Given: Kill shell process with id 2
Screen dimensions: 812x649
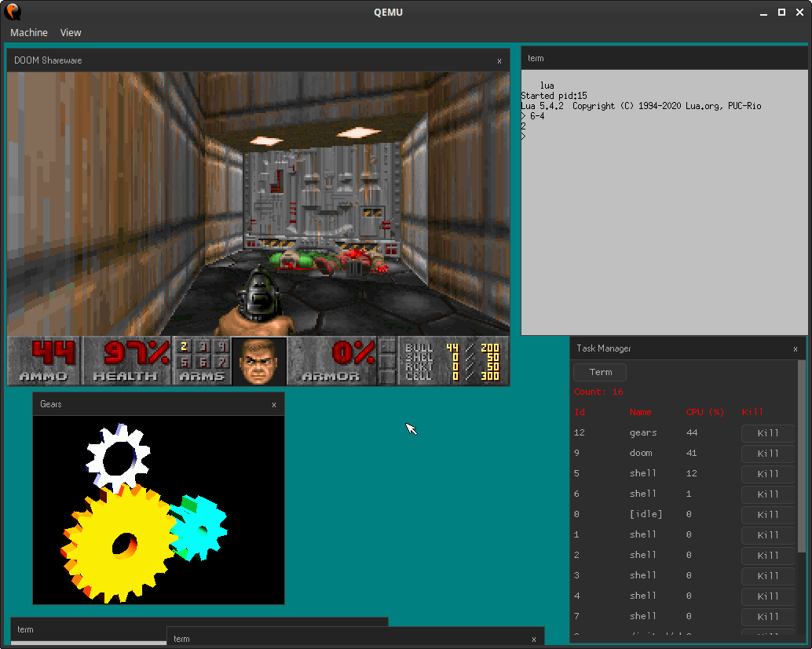Looking at the screenshot, I should click(x=768, y=556).
